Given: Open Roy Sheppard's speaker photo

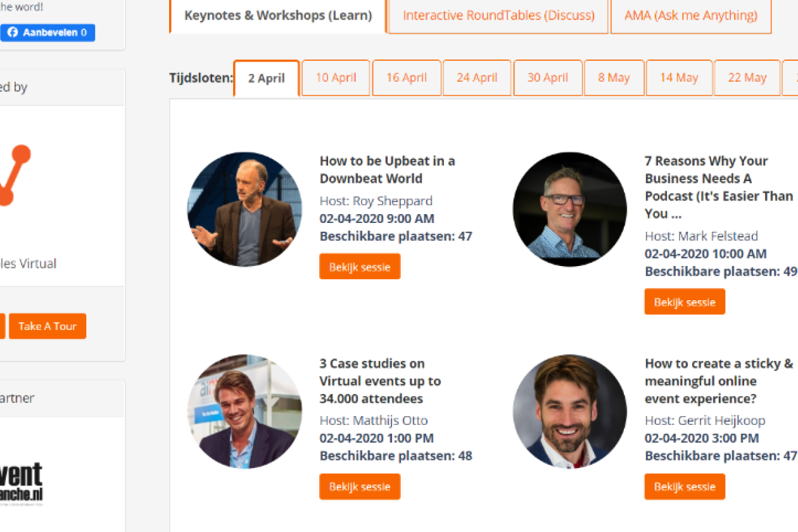Looking at the screenshot, I should point(244,209).
